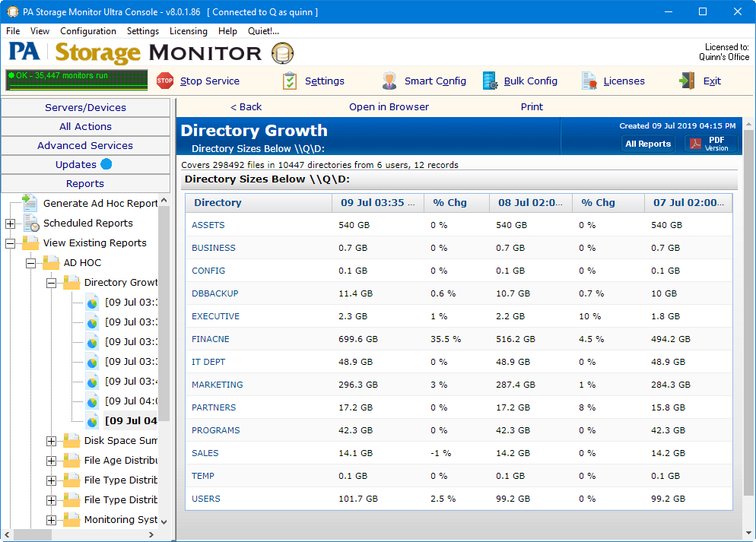Expand the Monitoring System reports folder
756x542 pixels.
(x=52, y=520)
